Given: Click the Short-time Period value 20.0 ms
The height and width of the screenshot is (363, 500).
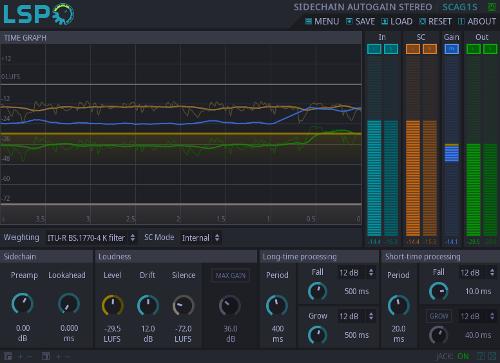Looking at the screenshot, I should coord(399,334).
